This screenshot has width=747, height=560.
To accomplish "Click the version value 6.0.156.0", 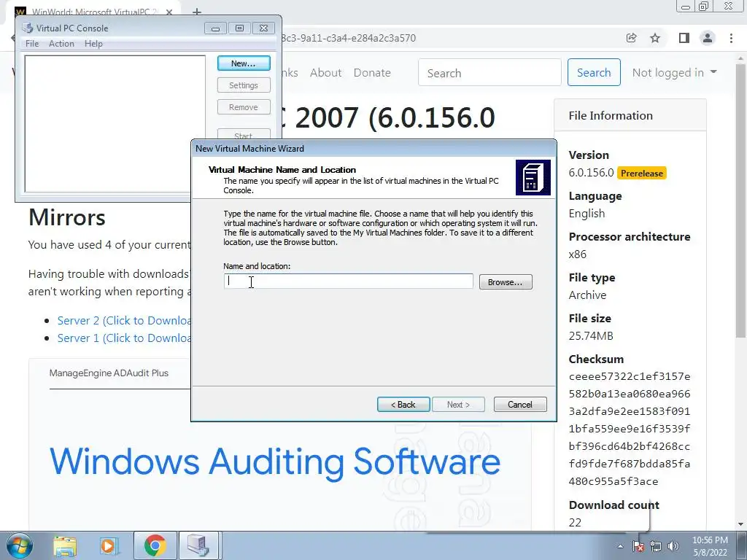I will point(591,172).
